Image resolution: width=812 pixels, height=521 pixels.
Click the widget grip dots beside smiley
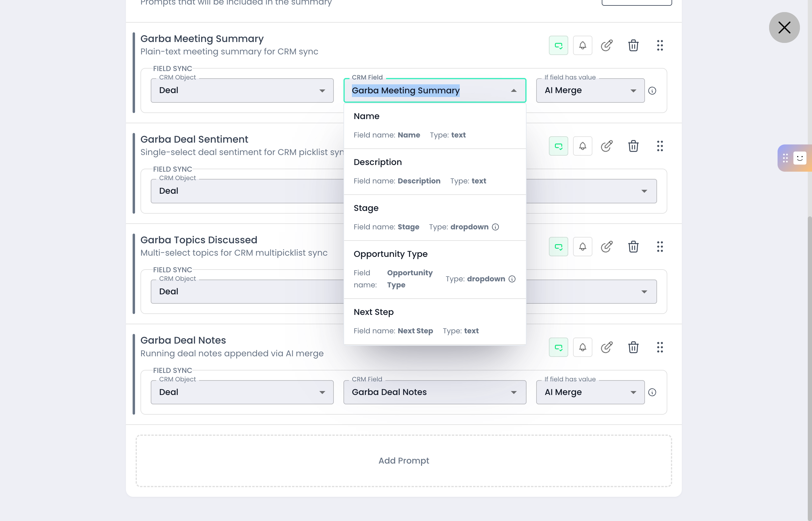click(x=785, y=158)
